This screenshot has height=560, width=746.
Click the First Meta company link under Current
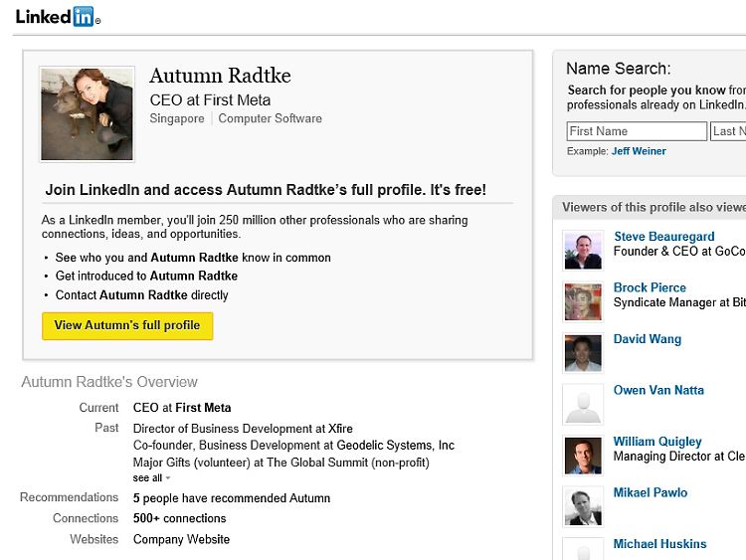(203, 408)
